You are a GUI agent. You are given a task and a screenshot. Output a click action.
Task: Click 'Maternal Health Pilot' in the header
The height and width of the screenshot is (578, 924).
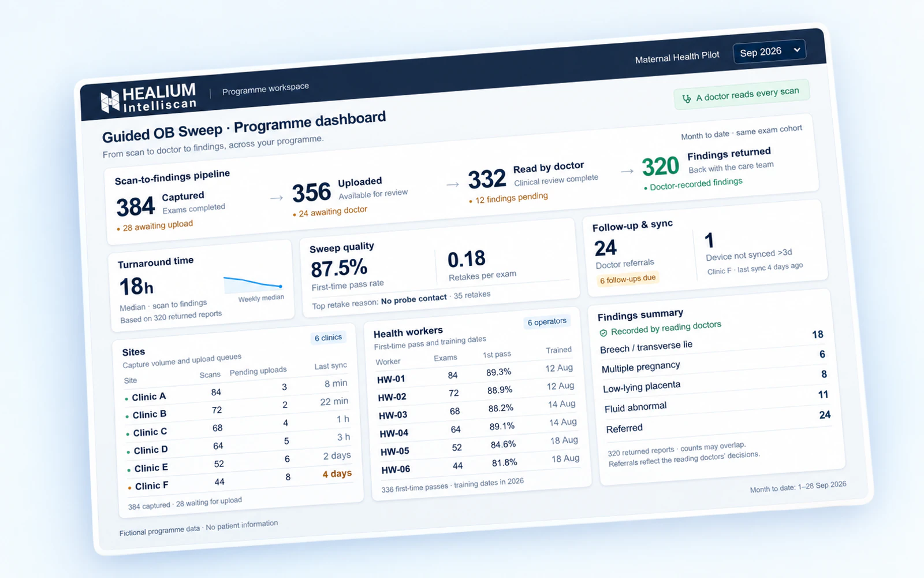(x=677, y=57)
